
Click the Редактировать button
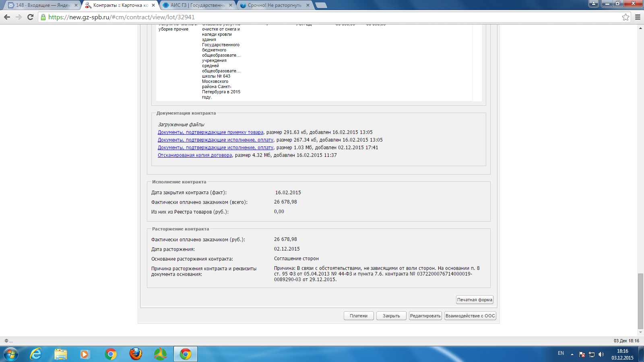tap(425, 316)
